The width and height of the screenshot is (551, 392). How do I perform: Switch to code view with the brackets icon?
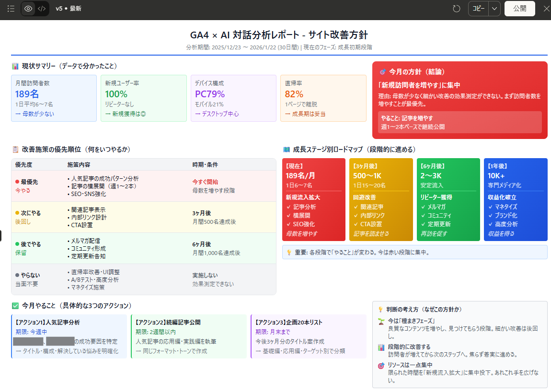tap(42, 9)
